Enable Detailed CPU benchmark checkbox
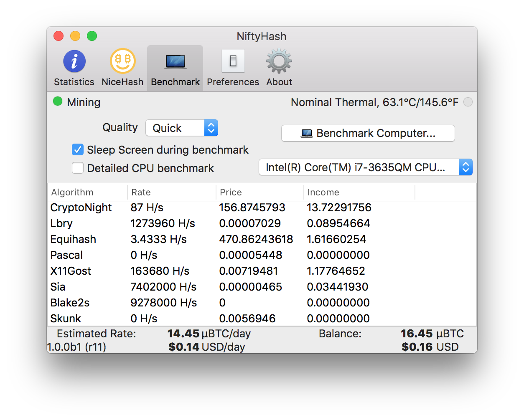The width and height of the screenshot is (524, 420). tap(78, 168)
